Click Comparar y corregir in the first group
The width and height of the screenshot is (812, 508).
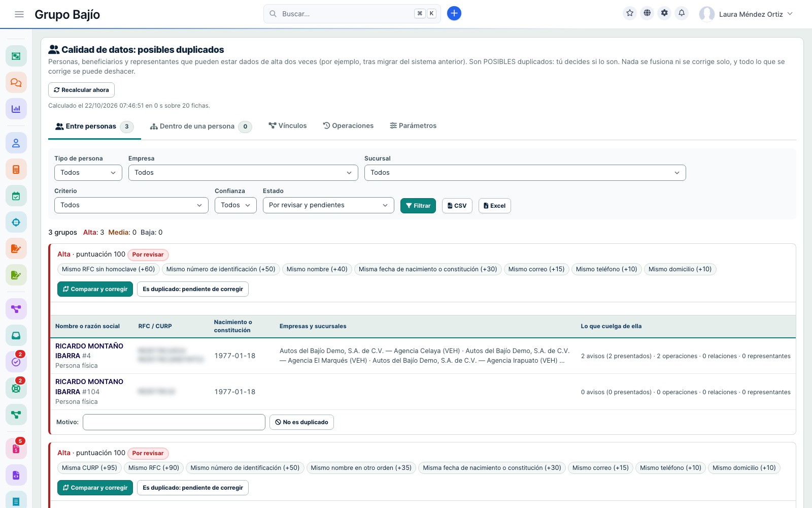(x=95, y=289)
